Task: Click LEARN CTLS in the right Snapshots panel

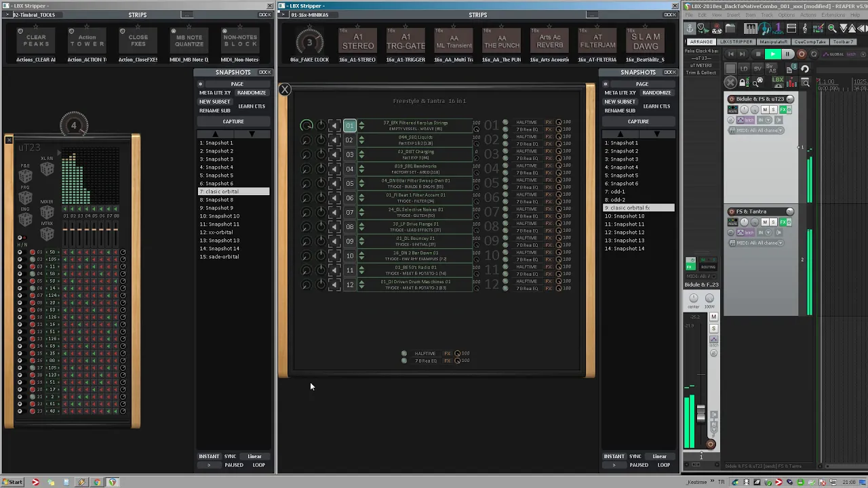Action: (x=656, y=106)
